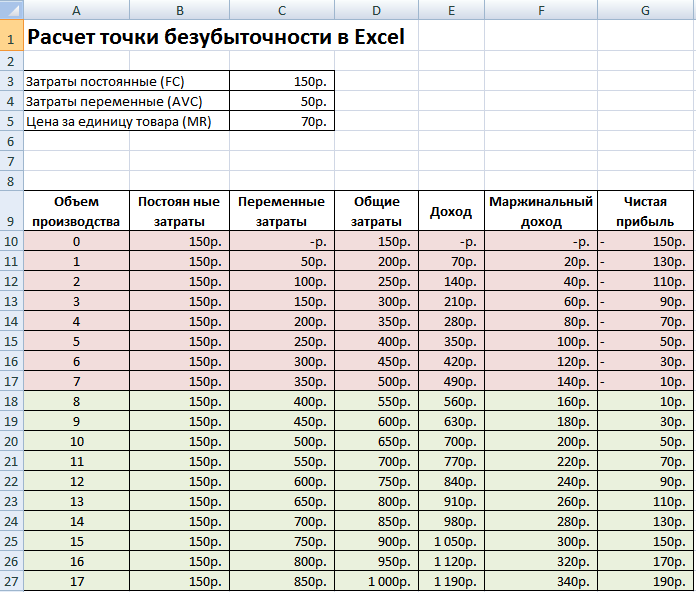Image resolution: width=696 pixels, height=592 pixels.
Task: Select row 18 header
Action: coord(12,401)
